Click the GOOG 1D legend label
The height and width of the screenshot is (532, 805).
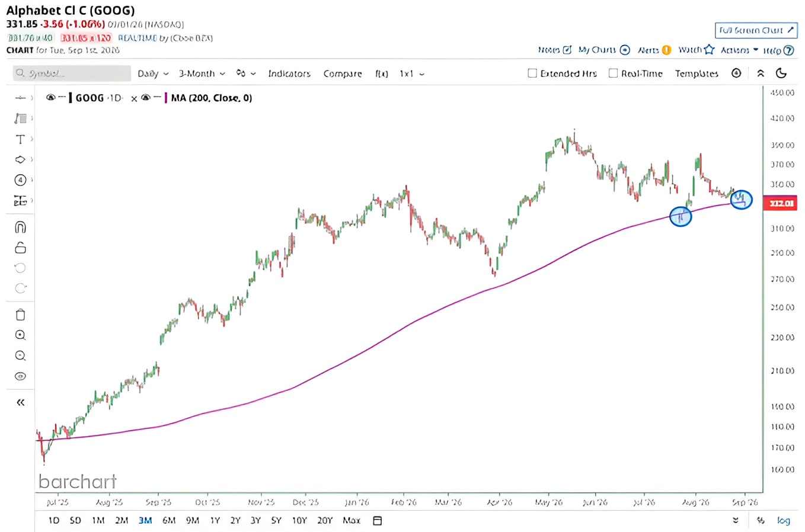coord(98,98)
